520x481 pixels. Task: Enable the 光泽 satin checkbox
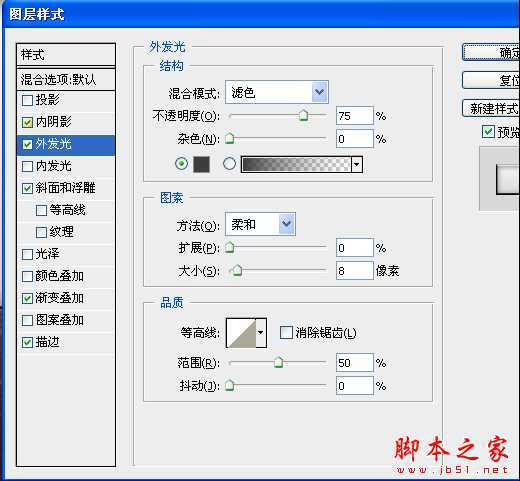point(27,254)
